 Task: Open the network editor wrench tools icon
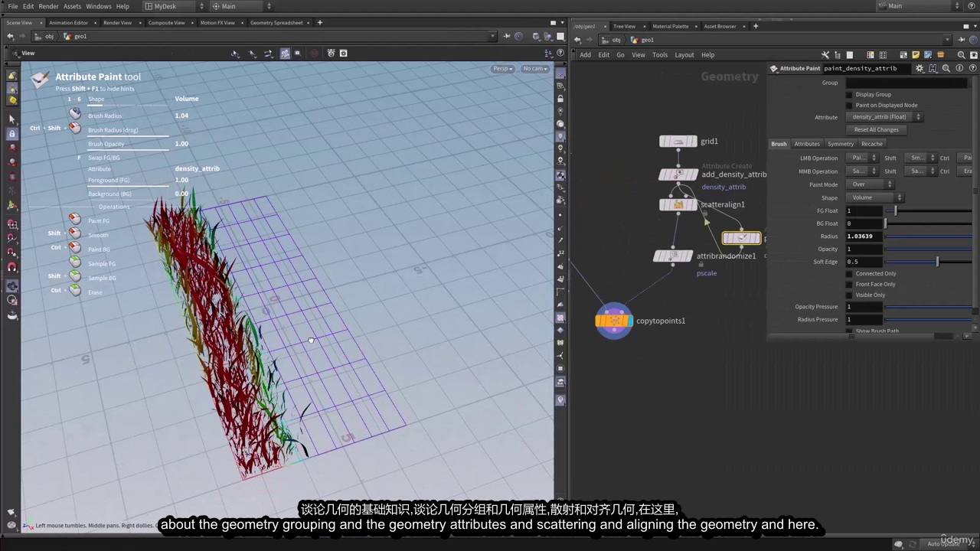click(x=825, y=55)
